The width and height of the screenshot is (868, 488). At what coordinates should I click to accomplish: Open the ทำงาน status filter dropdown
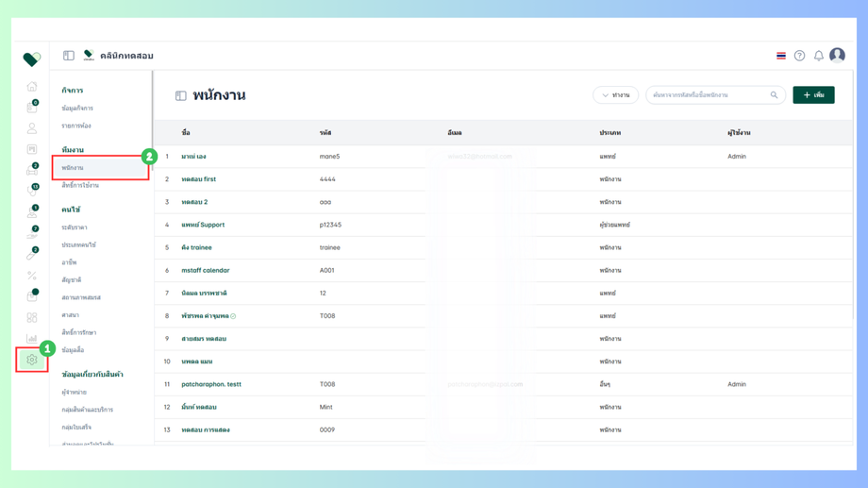[x=615, y=95]
